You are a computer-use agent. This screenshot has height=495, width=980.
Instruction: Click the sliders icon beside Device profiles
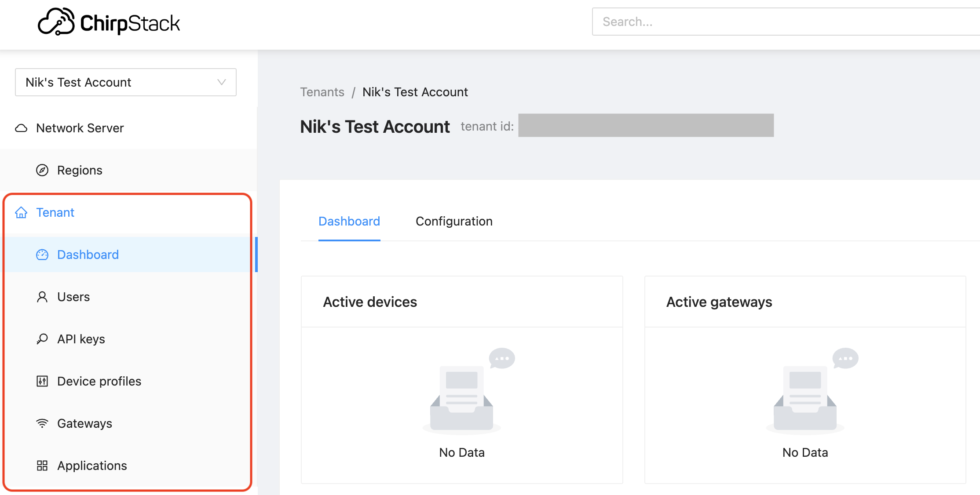coord(42,381)
